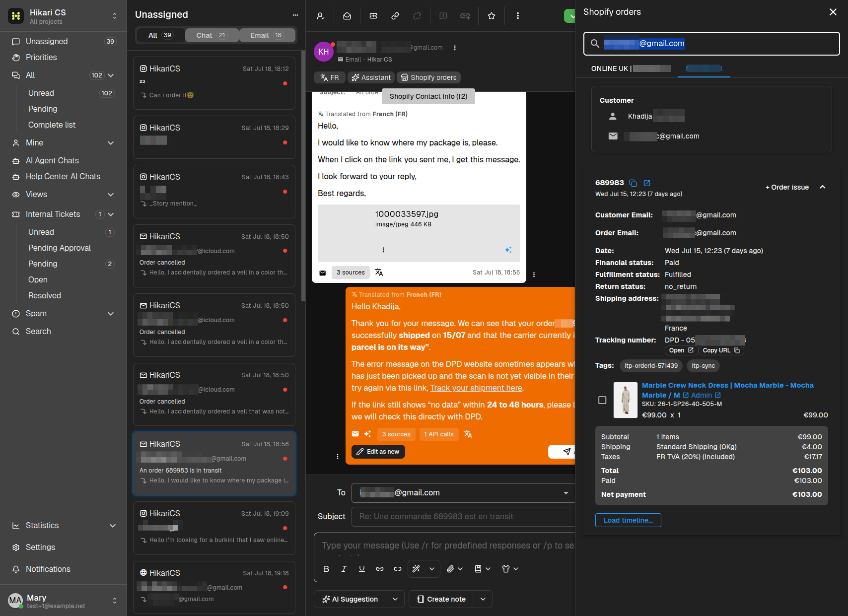Viewport: 848px width, 616px height.
Task: Expand the All section in sidebar
Action: [111, 75]
